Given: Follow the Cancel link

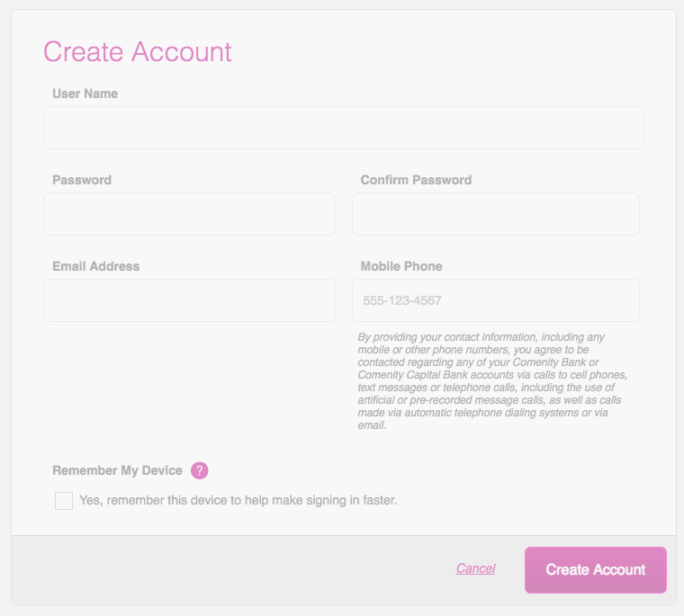Looking at the screenshot, I should pos(475,568).
